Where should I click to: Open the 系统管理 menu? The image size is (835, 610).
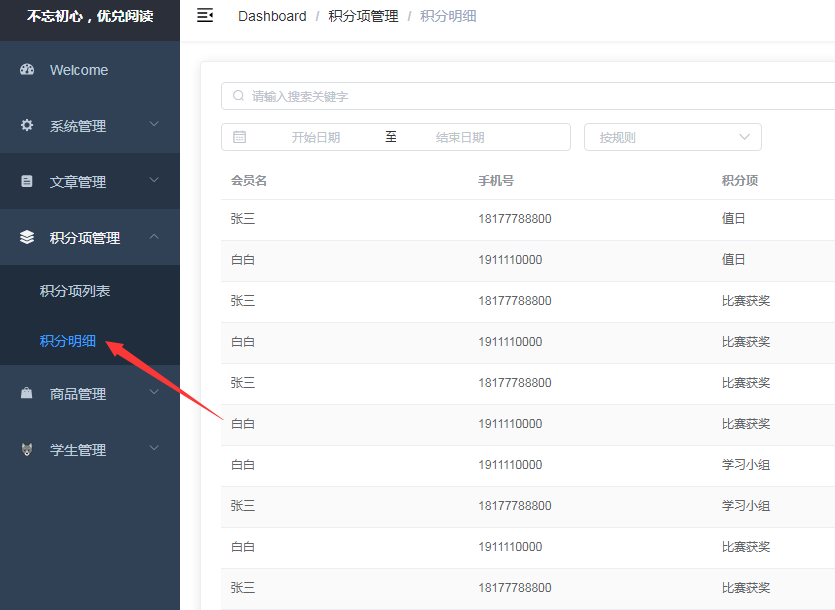point(90,126)
